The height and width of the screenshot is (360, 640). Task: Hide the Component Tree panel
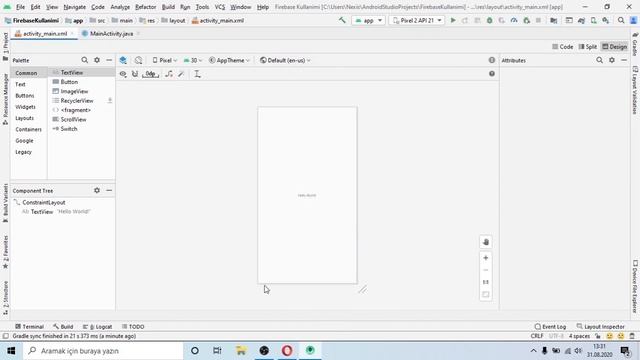tap(109, 190)
